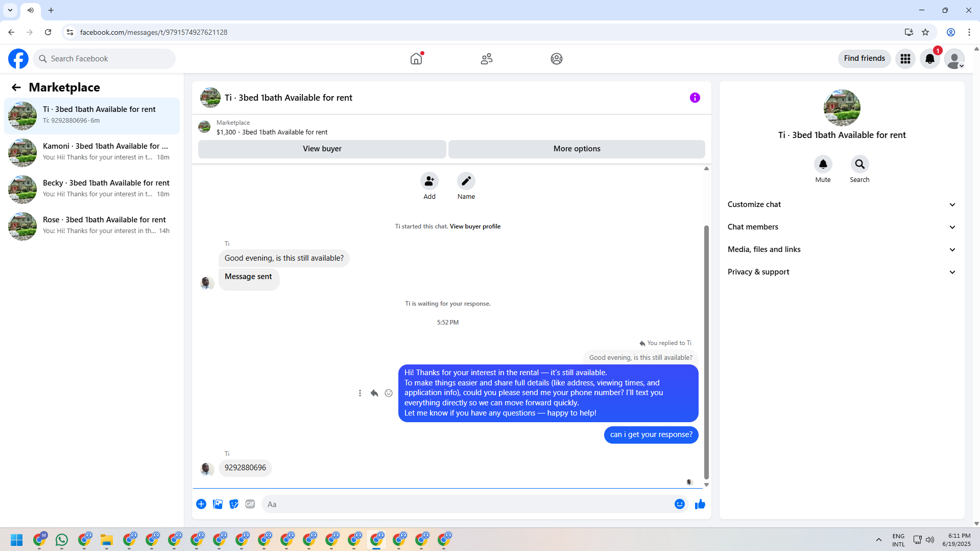Open the emoji picker in message box
Viewport: 980px width, 551px height.
point(680,504)
